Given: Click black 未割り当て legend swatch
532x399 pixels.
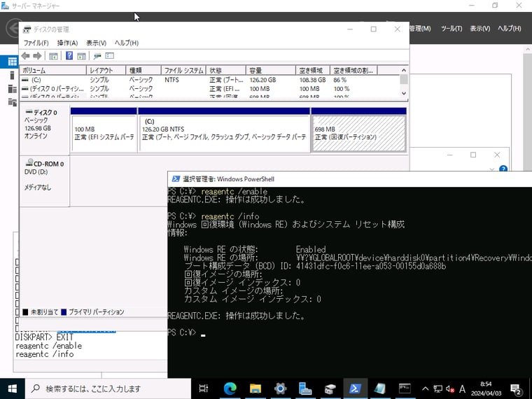Looking at the screenshot, I should click(25, 312).
